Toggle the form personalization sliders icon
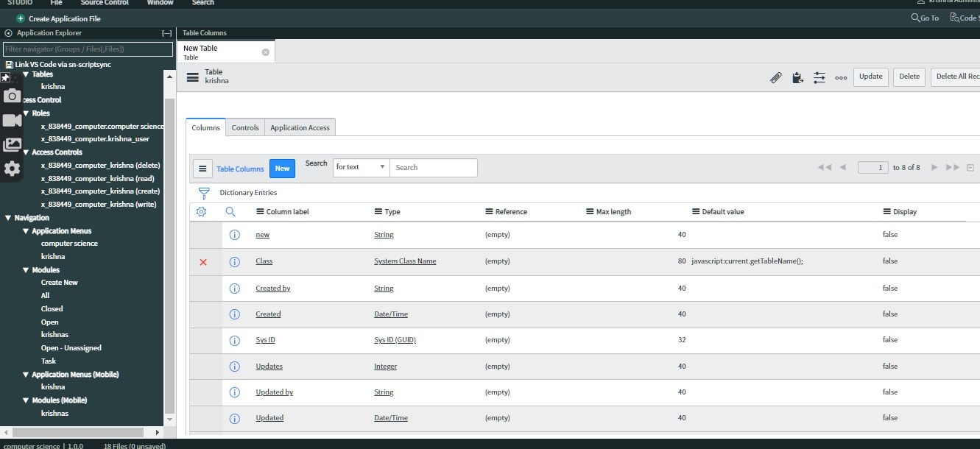 click(819, 77)
